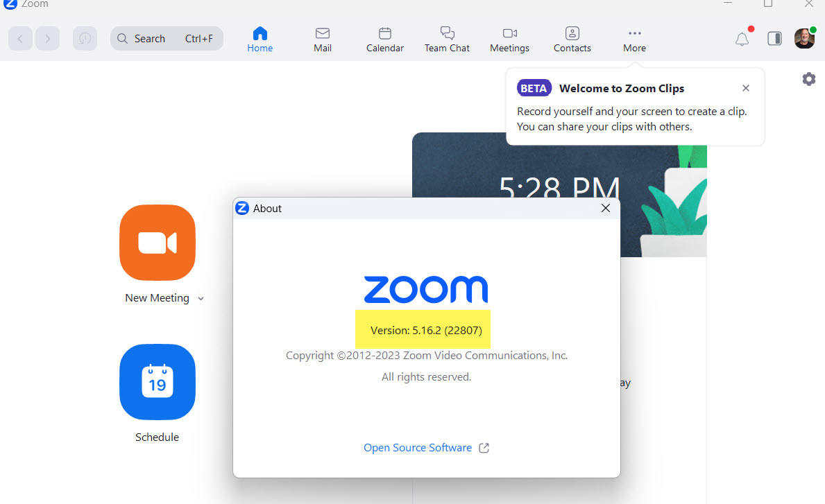Open the profile avatar menu
The height and width of the screenshot is (504, 825).
coord(803,38)
